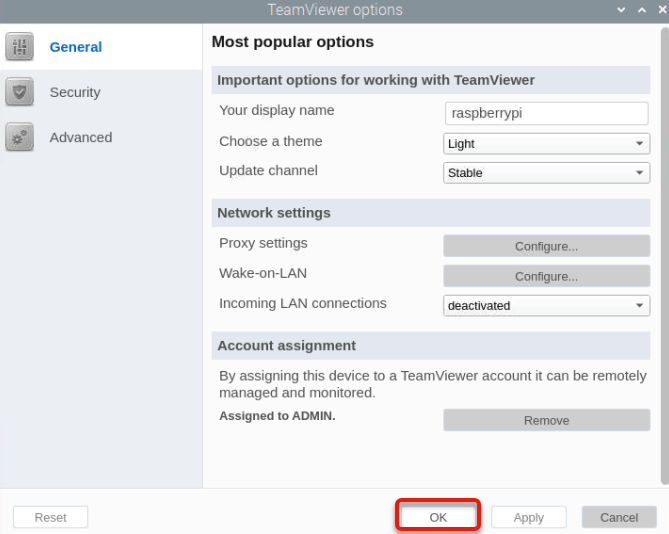Expand the Update channel dropdown

point(547,173)
